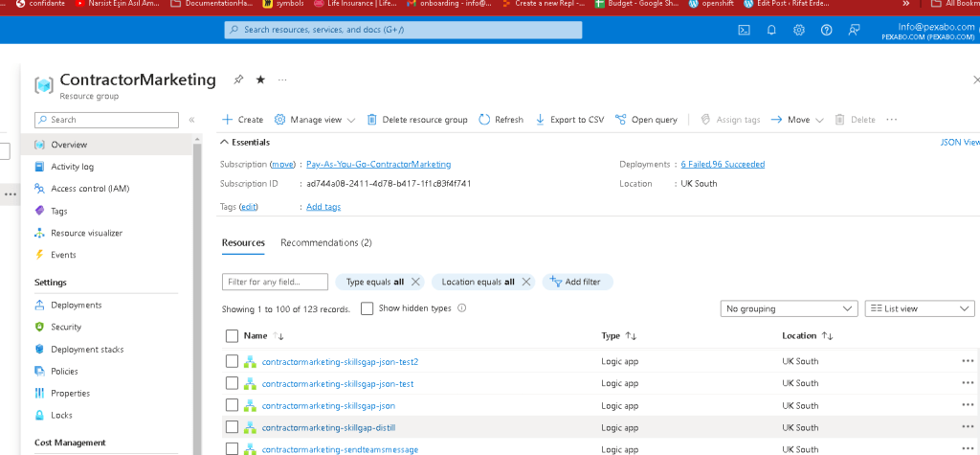Select checkbox for contractormarketing-sendteamsmessage
Screen dimensions: 980x455
[x=232, y=448]
